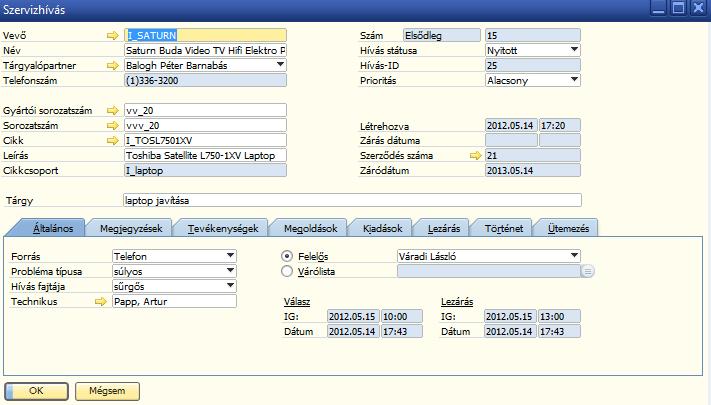Open the Lezárás tab
Image resolution: width=711 pixels, height=405 pixels.
(443, 228)
